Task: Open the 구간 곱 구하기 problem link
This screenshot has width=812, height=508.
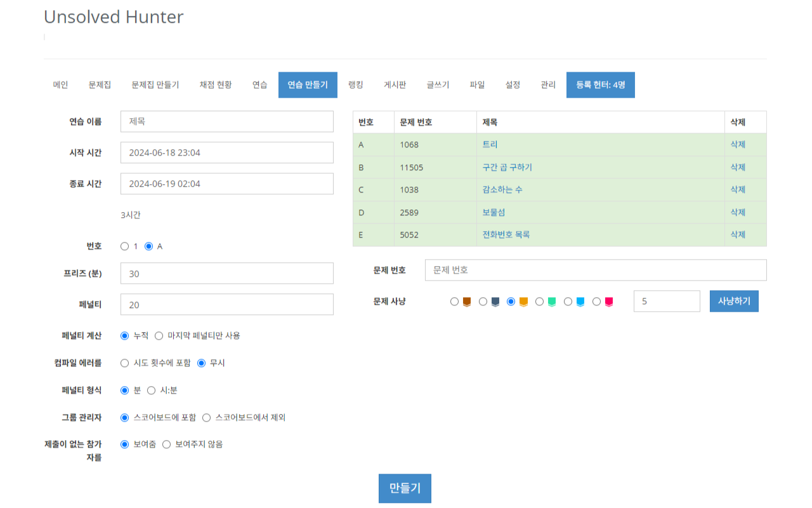Action: point(507,167)
